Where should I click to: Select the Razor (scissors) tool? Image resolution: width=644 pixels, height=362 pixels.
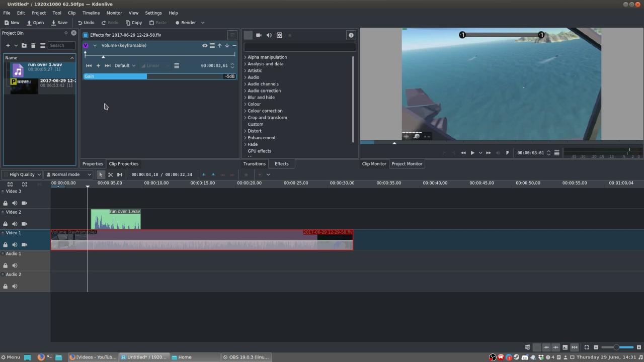110,174
